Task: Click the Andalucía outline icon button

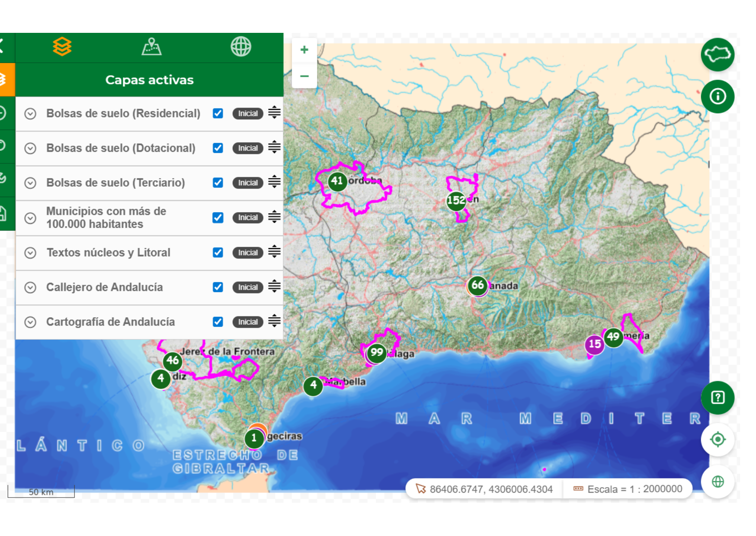Action: (x=717, y=54)
